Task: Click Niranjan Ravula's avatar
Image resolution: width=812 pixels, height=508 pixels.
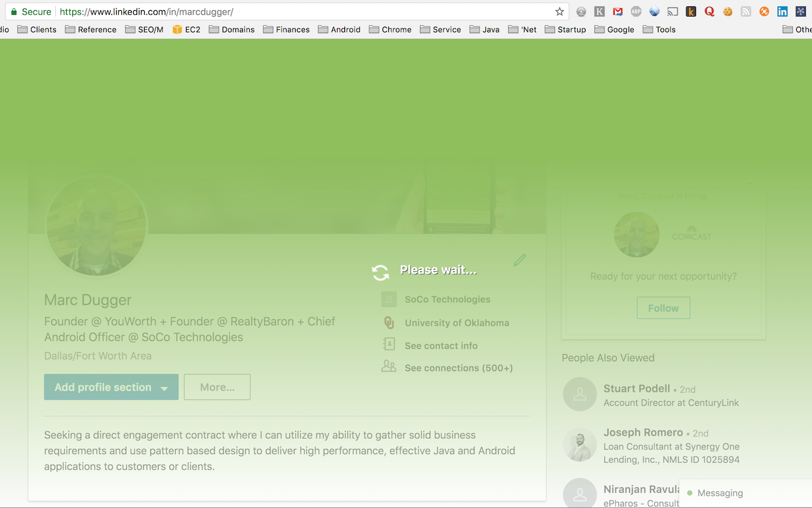Action: tap(580, 495)
